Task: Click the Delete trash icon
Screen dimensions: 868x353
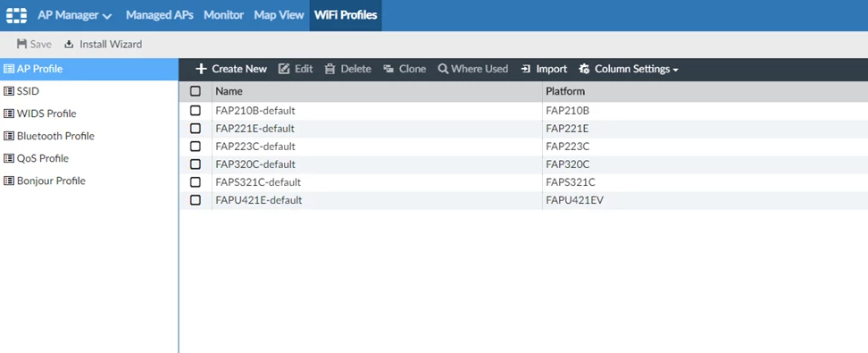Action: coord(330,70)
